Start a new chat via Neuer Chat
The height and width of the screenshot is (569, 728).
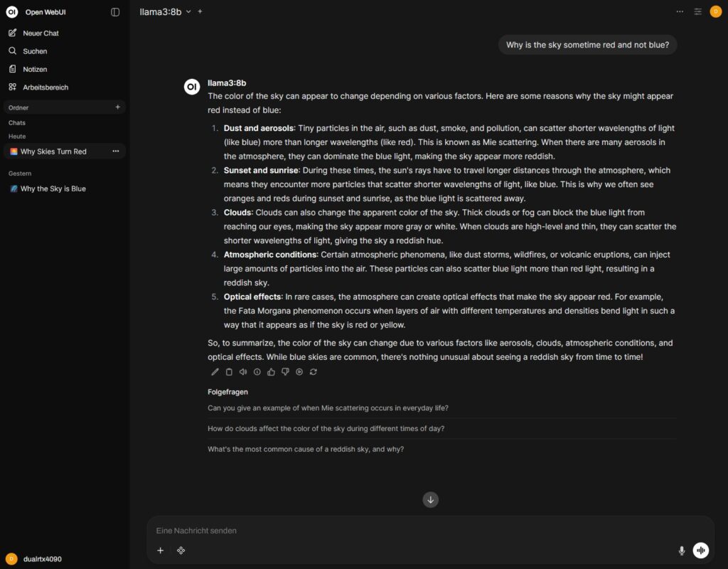tap(41, 33)
